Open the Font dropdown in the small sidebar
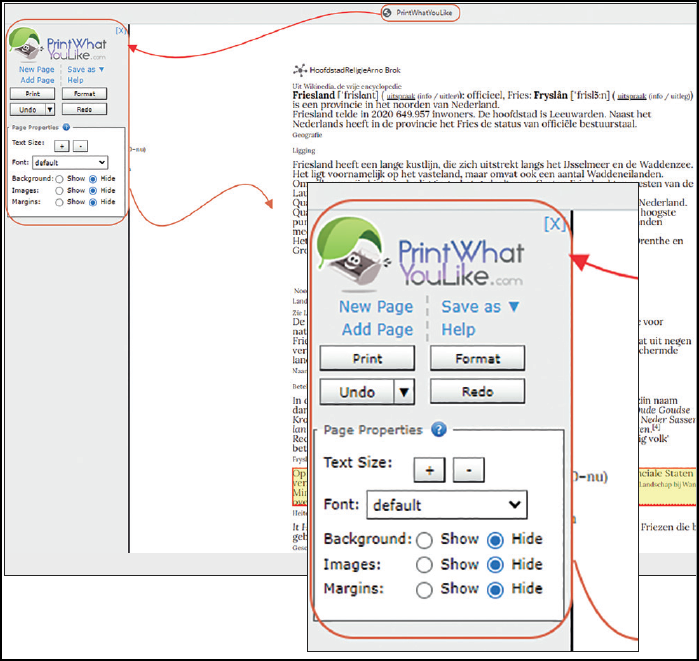Screen dimensions: 699x661 tap(70, 163)
